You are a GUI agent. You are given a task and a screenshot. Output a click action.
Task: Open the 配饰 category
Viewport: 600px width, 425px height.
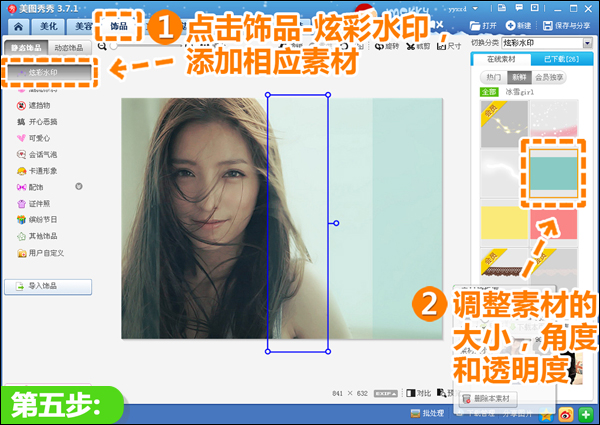coord(30,187)
